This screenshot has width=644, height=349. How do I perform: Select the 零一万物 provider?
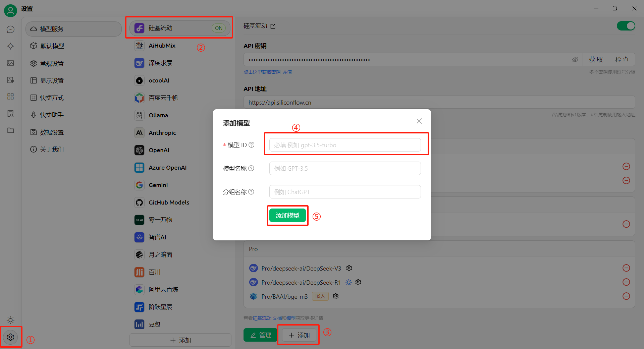tap(180, 220)
